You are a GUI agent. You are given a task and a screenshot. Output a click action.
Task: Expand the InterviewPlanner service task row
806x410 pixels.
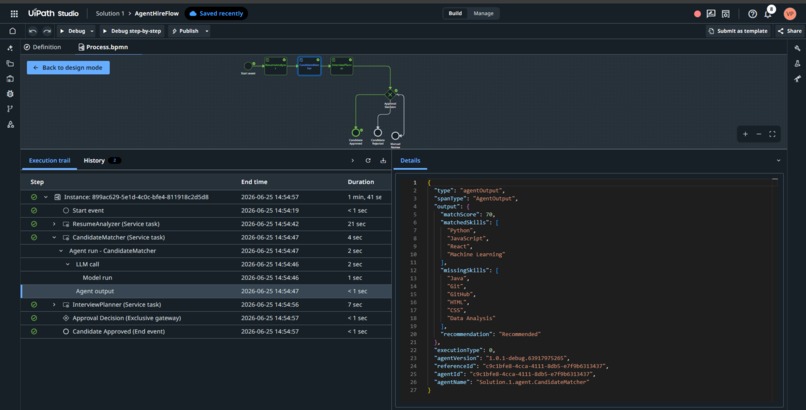click(x=54, y=305)
